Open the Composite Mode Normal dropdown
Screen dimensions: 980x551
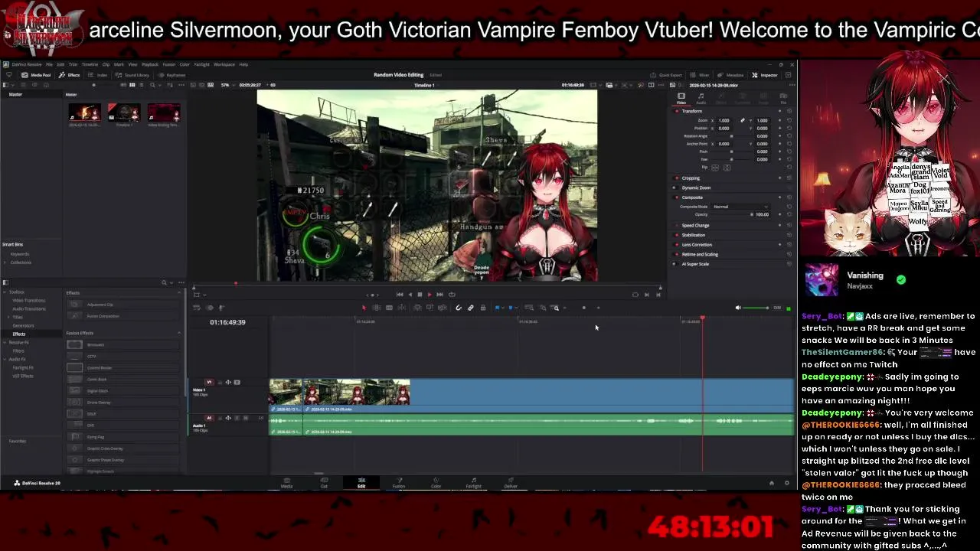click(740, 207)
